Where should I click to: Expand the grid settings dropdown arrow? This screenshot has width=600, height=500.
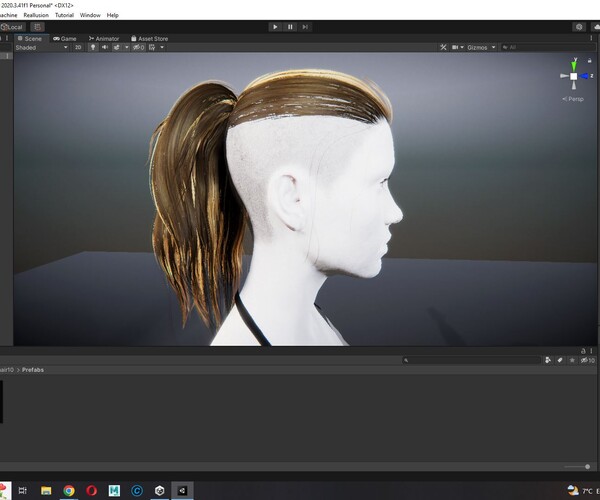pyautogui.click(x=162, y=47)
